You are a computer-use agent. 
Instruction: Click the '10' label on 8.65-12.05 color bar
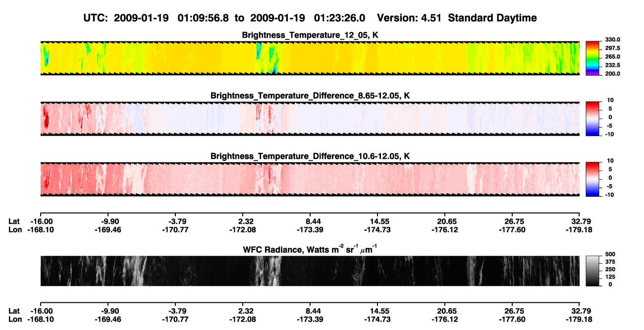pos(610,100)
